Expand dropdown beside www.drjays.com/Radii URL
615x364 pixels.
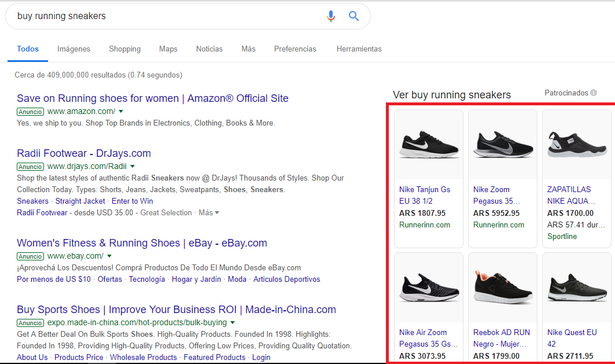(132, 167)
